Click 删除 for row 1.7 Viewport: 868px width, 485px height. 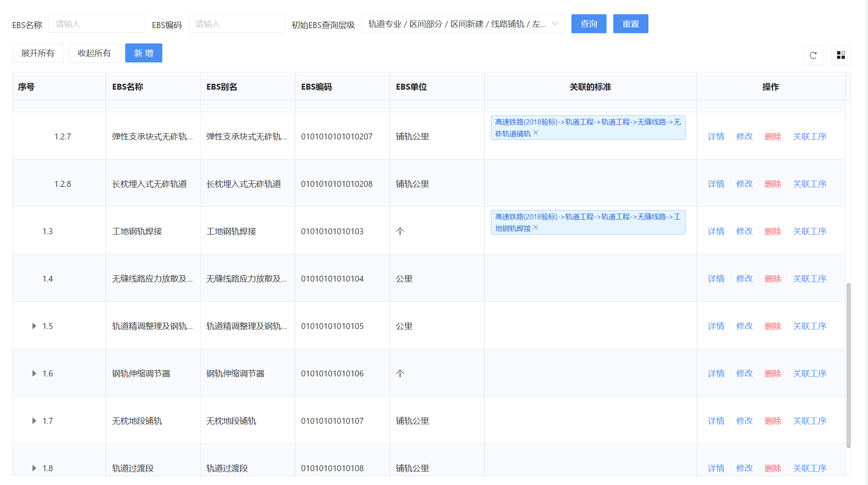click(x=773, y=421)
